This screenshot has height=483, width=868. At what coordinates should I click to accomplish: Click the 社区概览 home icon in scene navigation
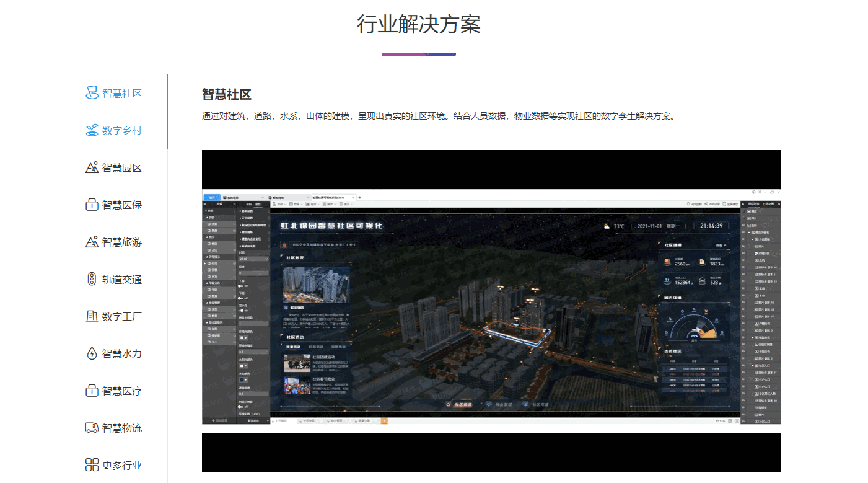click(x=448, y=404)
